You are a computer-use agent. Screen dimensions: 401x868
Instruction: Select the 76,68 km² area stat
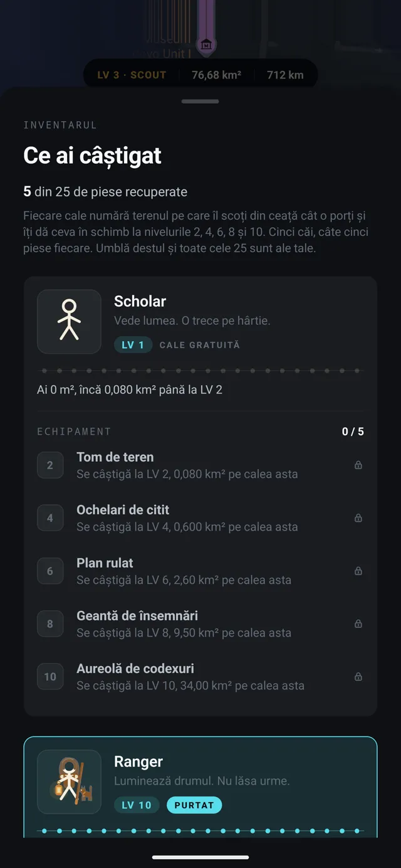pos(216,75)
